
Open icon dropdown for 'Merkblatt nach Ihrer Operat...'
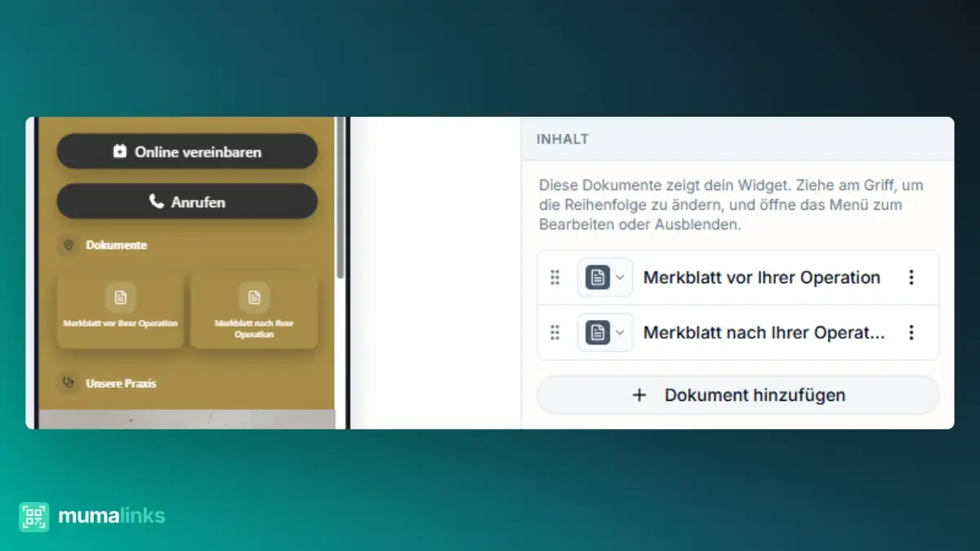pyautogui.click(x=605, y=332)
